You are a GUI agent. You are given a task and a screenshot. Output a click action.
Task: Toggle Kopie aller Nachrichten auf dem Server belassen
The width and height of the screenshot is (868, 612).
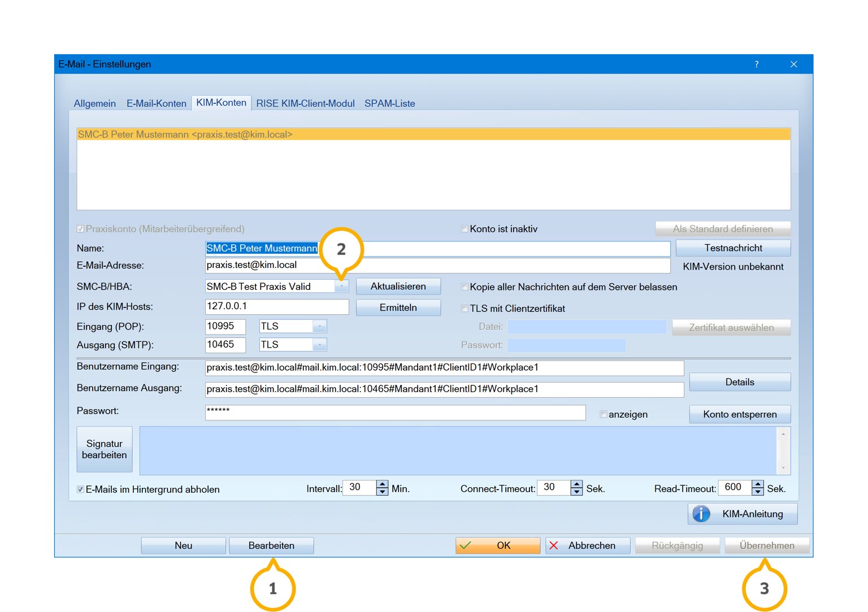(465, 287)
